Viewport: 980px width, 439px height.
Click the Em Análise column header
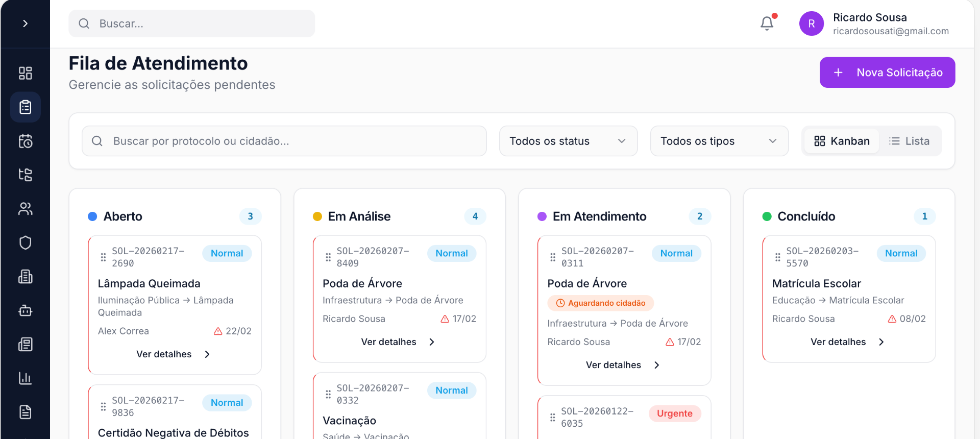click(x=359, y=216)
